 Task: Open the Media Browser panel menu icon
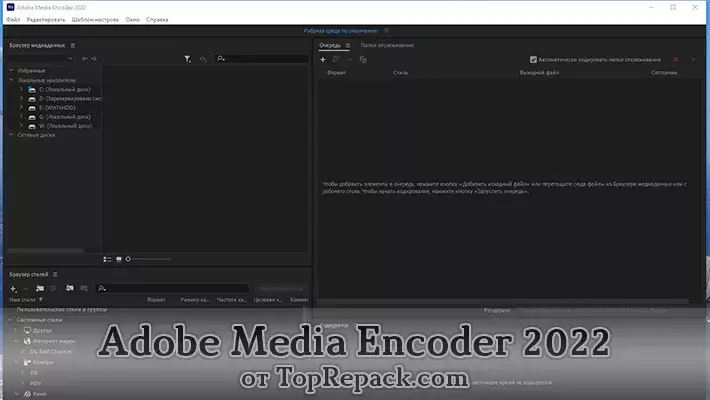(73, 45)
